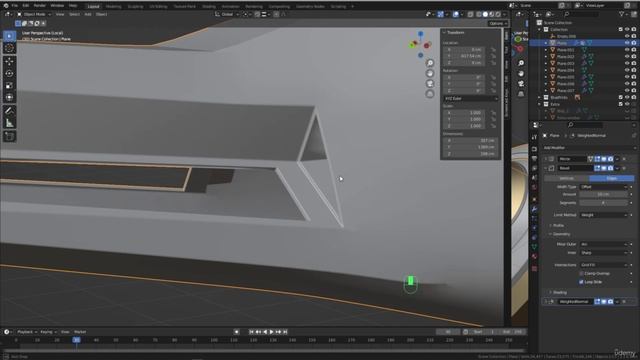Open the XYZ Euler rotation mode dropdown
Screen dimensions: 640x360
coord(471,99)
